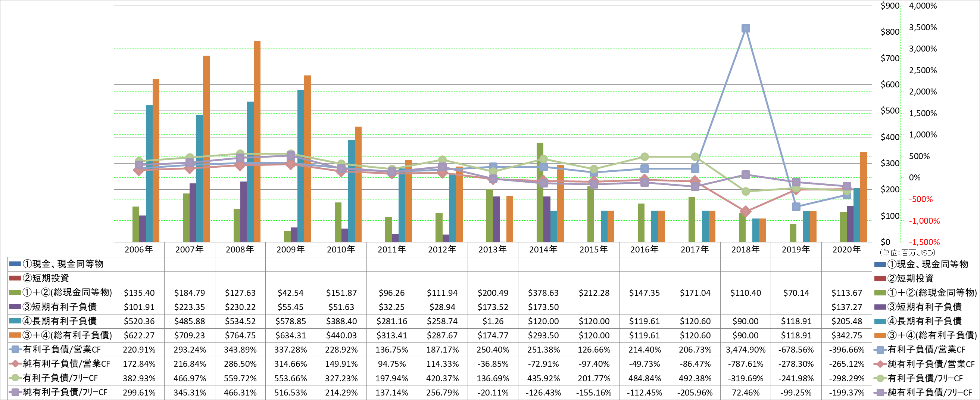Click left legend marker for 有利子負債/営業CF
The width and height of the screenshot is (980, 400).
pos(15,349)
